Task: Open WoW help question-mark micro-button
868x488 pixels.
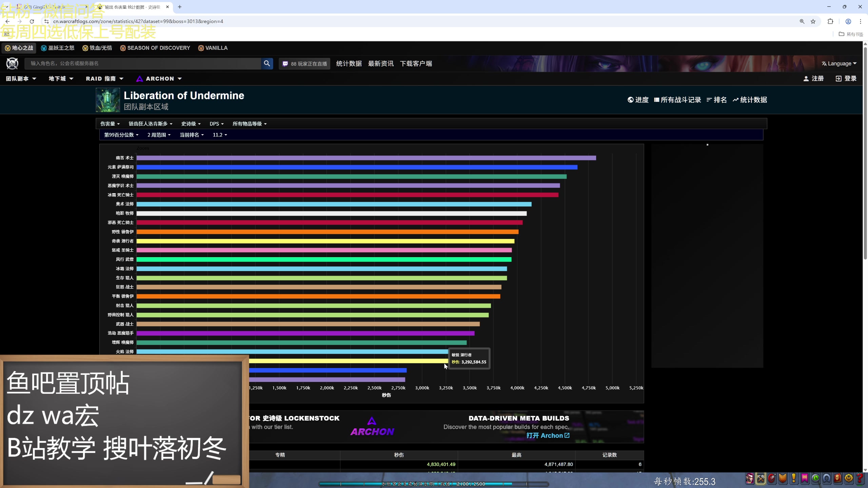Action: tap(860, 479)
